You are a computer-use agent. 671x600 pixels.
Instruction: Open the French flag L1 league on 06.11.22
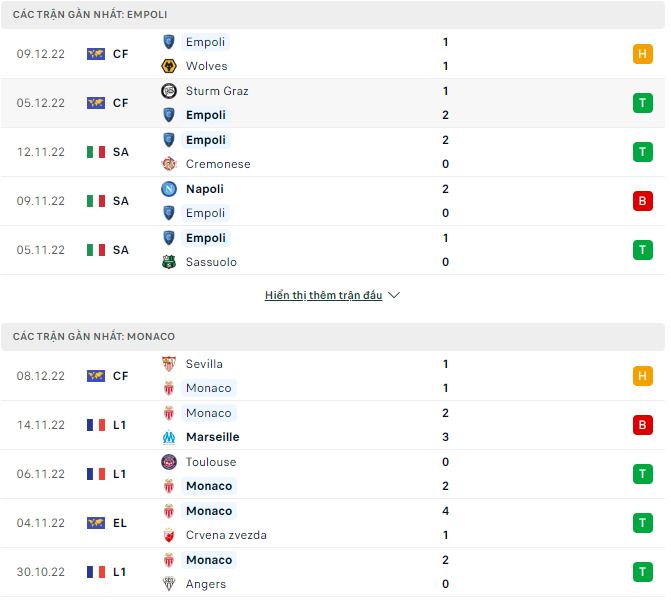pos(106,474)
